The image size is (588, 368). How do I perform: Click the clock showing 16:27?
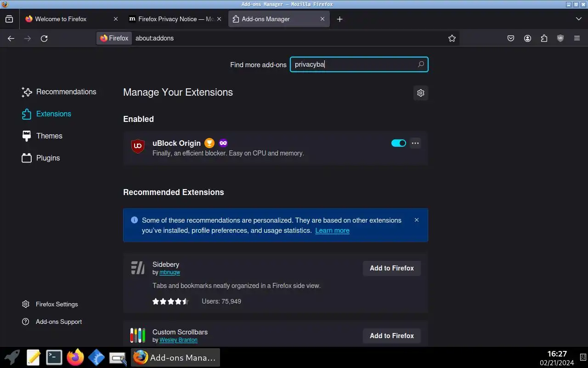click(557, 354)
